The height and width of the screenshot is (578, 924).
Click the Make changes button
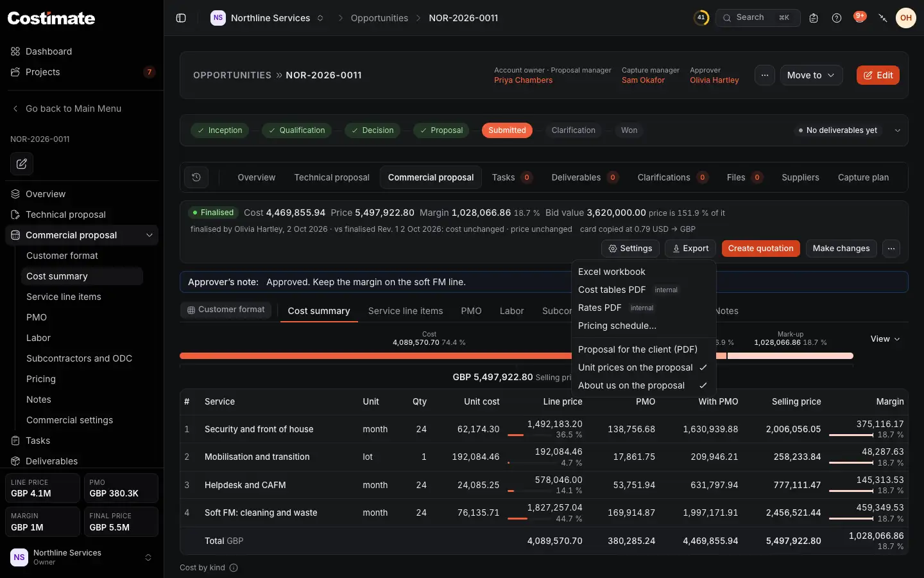[x=841, y=249]
